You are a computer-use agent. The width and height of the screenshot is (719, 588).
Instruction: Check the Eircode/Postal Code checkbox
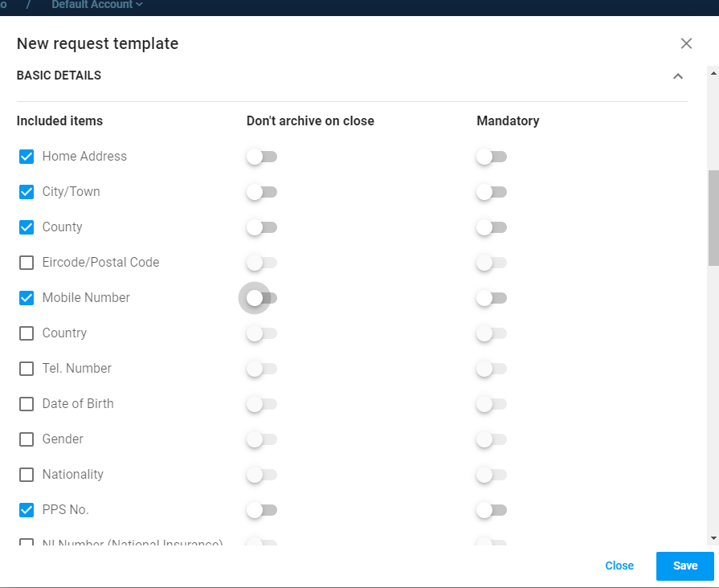pyautogui.click(x=27, y=263)
